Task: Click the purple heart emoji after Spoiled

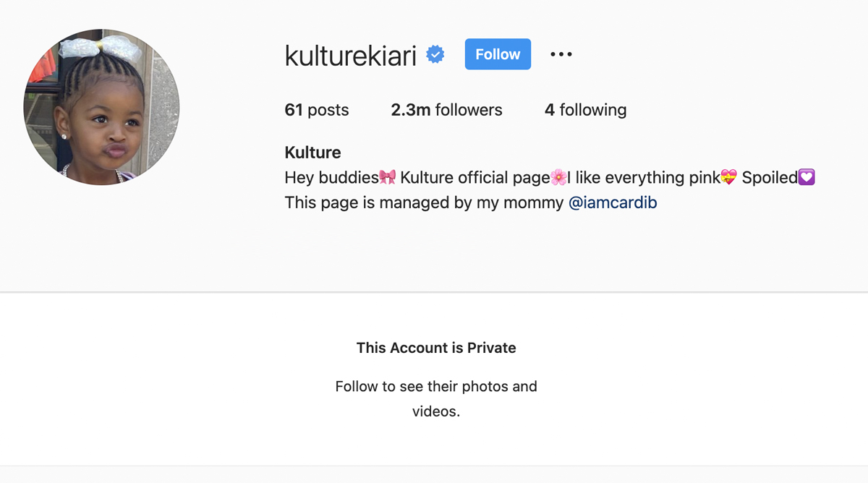Action: click(807, 177)
